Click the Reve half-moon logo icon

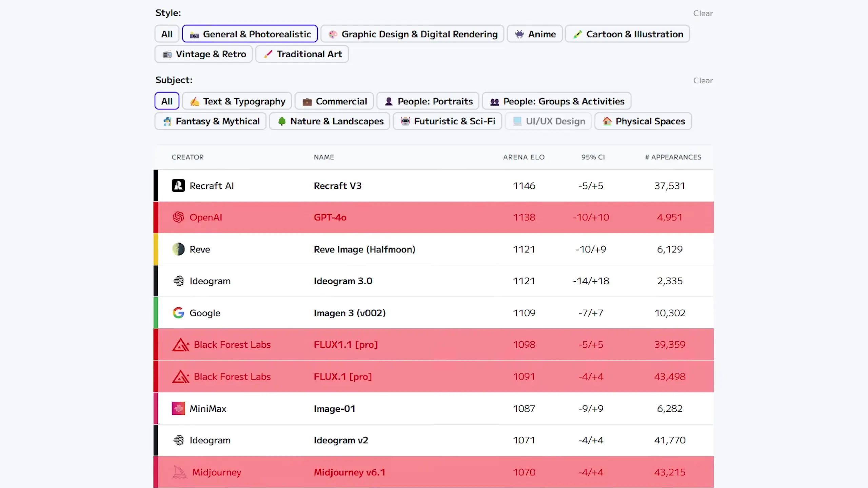(178, 249)
